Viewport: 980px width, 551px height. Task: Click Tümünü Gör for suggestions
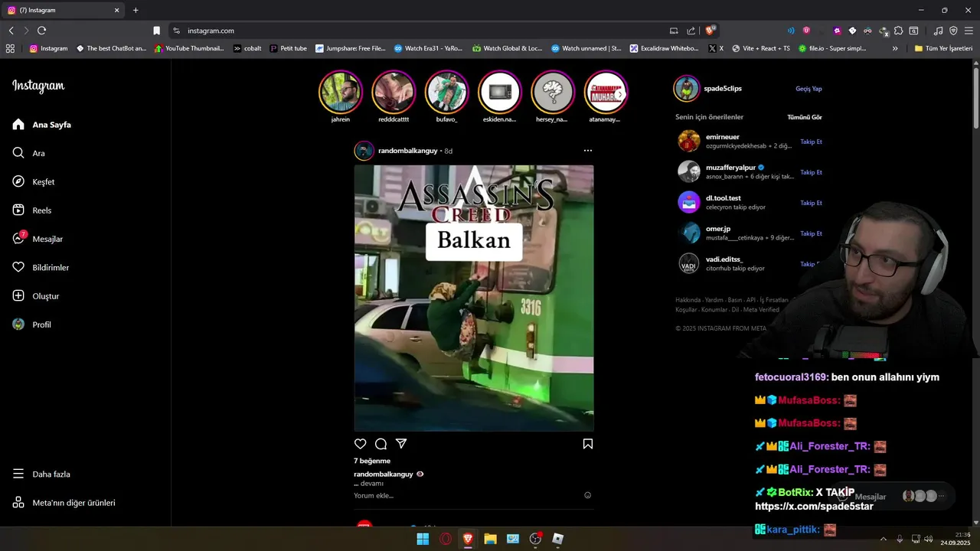pos(805,117)
